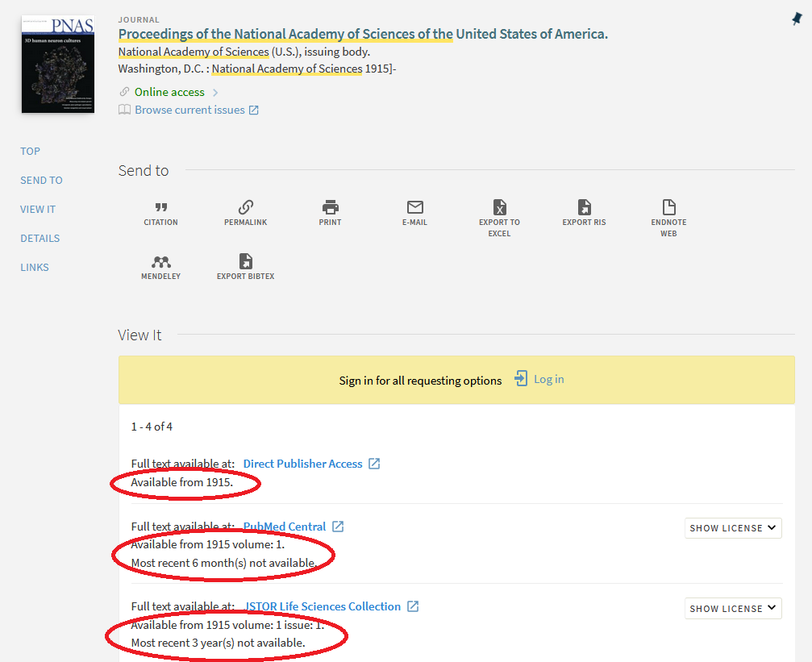This screenshot has width=812, height=662.
Task: Click the open book icon beside Browse current issues
Action: click(x=124, y=110)
